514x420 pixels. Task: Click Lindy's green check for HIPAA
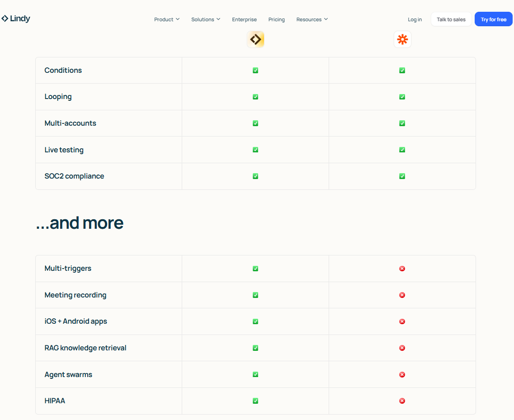(x=255, y=401)
